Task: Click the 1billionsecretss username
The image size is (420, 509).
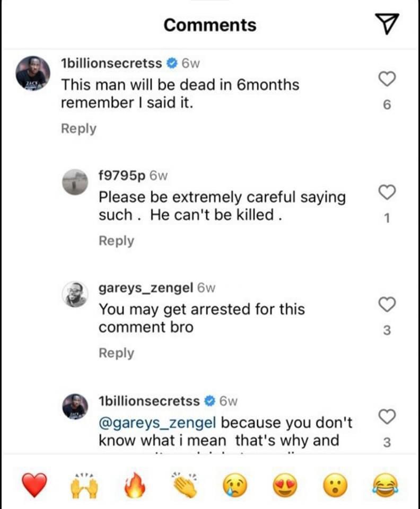Action: 109,63
